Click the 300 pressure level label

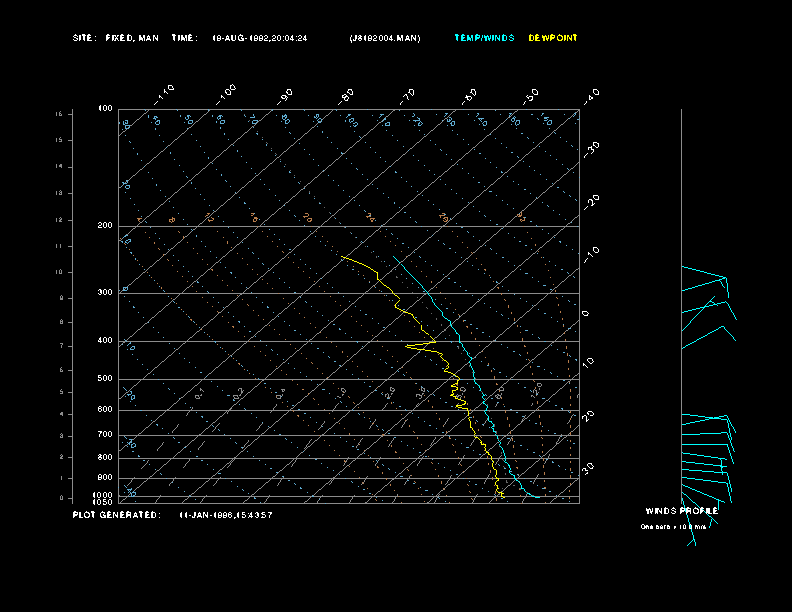pos(105,293)
